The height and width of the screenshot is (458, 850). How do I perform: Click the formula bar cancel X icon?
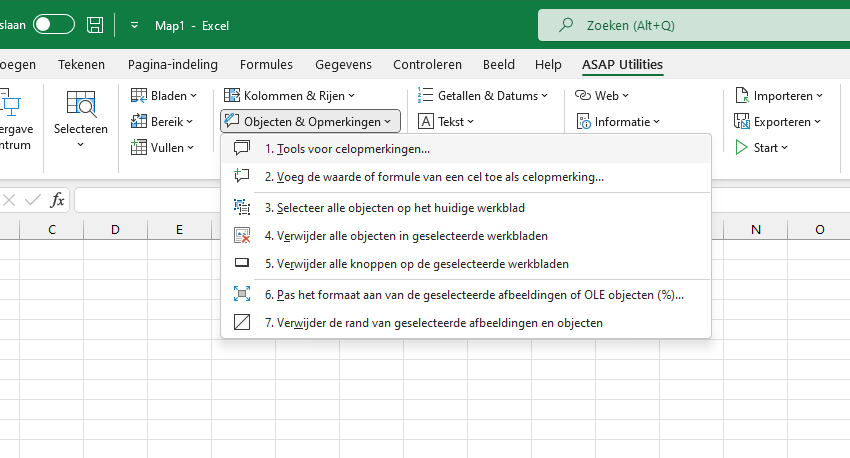point(9,201)
